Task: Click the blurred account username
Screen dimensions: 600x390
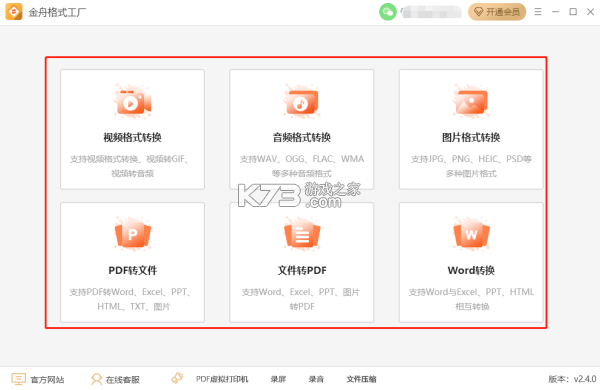Action: [431, 12]
